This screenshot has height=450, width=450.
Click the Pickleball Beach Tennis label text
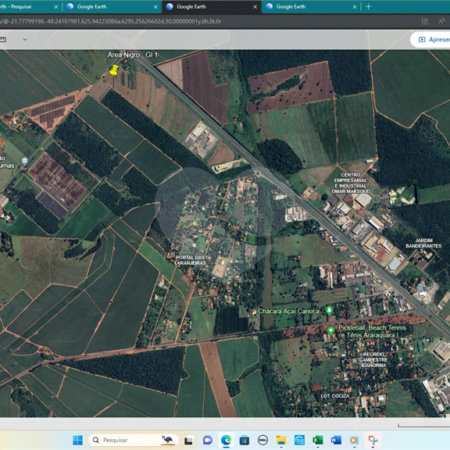tap(372, 331)
